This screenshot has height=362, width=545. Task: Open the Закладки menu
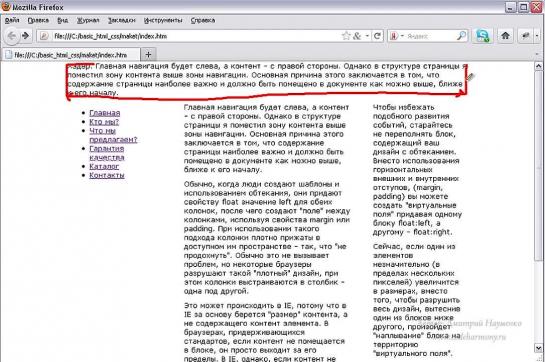[x=122, y=20]
